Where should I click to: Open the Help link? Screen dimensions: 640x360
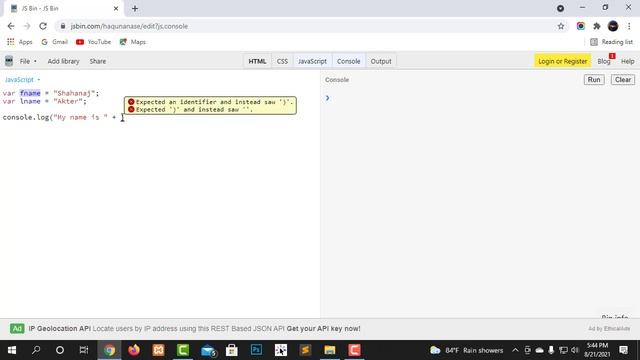(x=627, y=61)
